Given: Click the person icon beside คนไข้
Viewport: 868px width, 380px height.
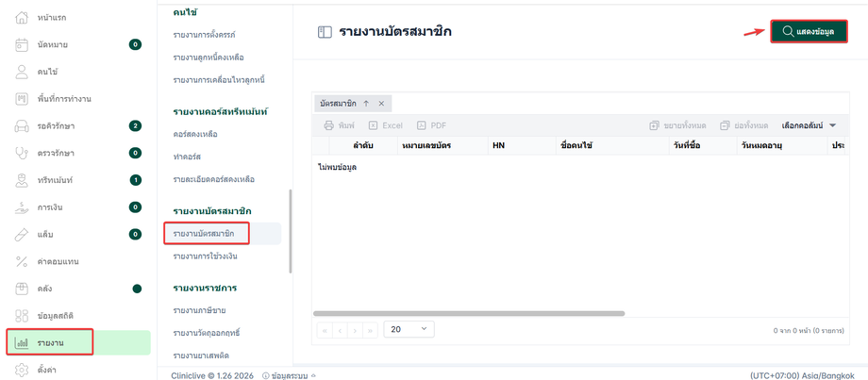Looking at the screenshot, I should [21, 72].
